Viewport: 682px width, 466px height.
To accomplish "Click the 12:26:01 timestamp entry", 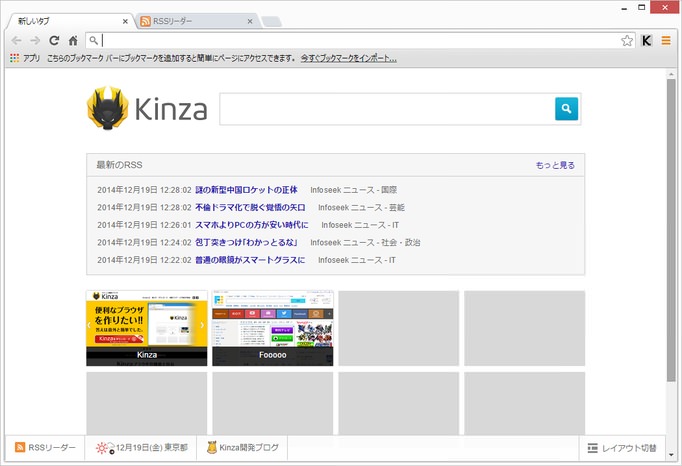I will 144,225.
